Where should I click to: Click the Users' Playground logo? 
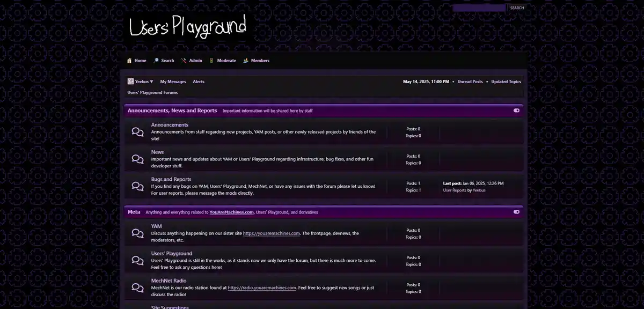pos(187,26)
